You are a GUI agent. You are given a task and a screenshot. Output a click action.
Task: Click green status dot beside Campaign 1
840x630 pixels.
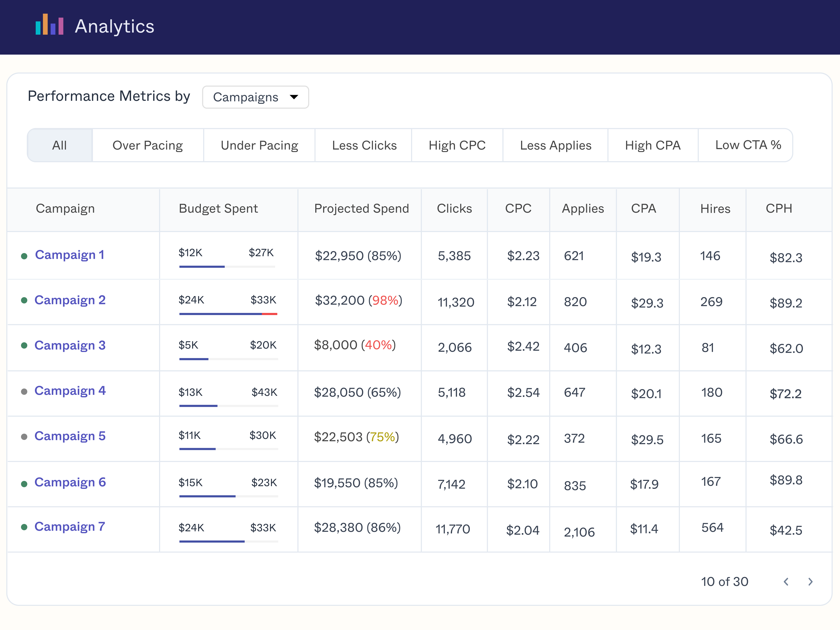point(24,256)
